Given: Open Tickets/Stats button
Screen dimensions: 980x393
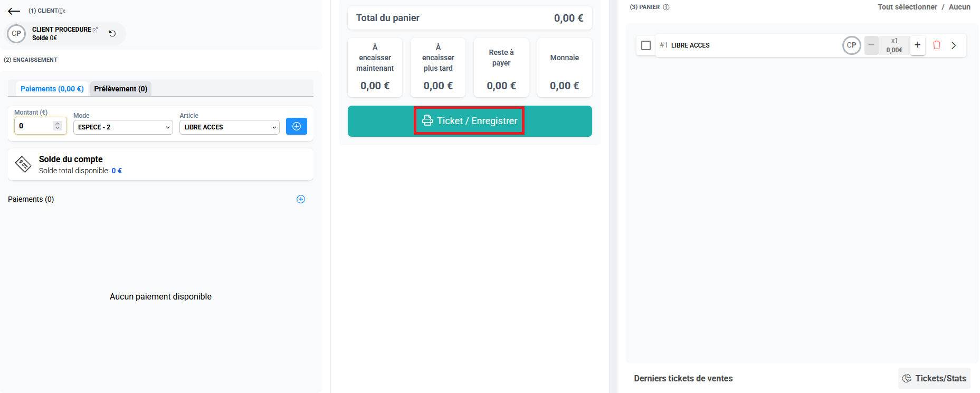Looking at the screenshot, I should click(934, 378).
